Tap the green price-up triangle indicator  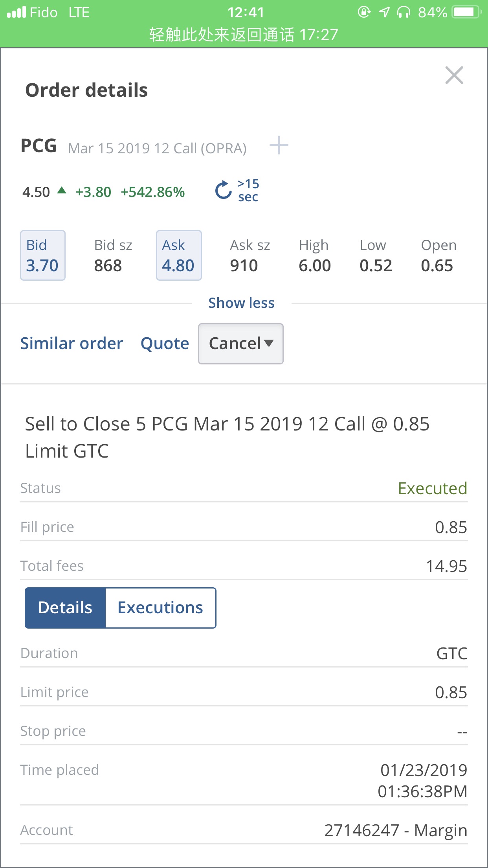pyautogui.click(x=62, y=191)
